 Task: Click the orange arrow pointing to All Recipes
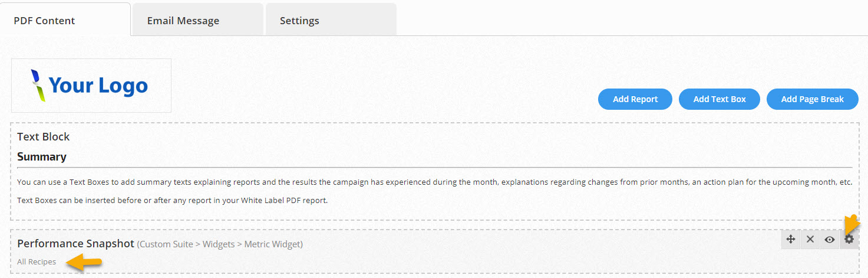click(x=84, y=263)
